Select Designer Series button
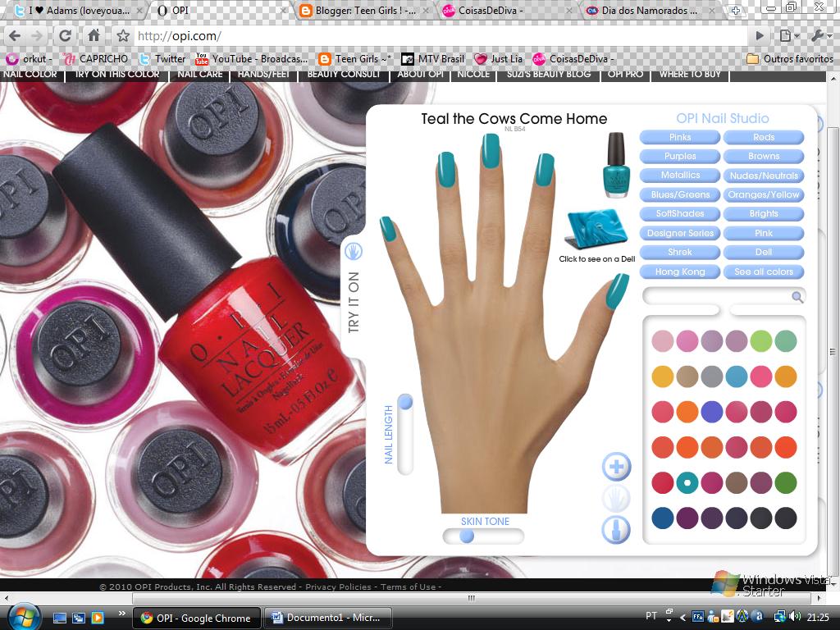Image resolution: width=840 pixels, height=630 pixels. [680, 233]
